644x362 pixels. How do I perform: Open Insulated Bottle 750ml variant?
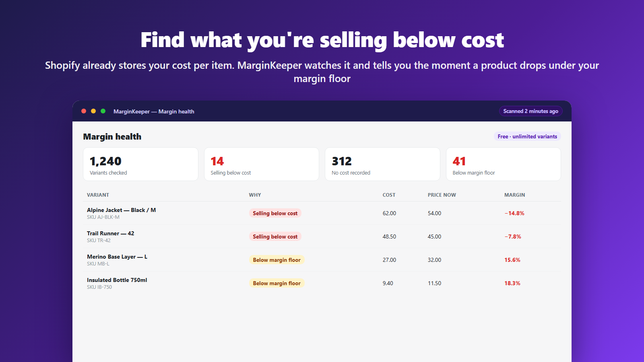322,283
